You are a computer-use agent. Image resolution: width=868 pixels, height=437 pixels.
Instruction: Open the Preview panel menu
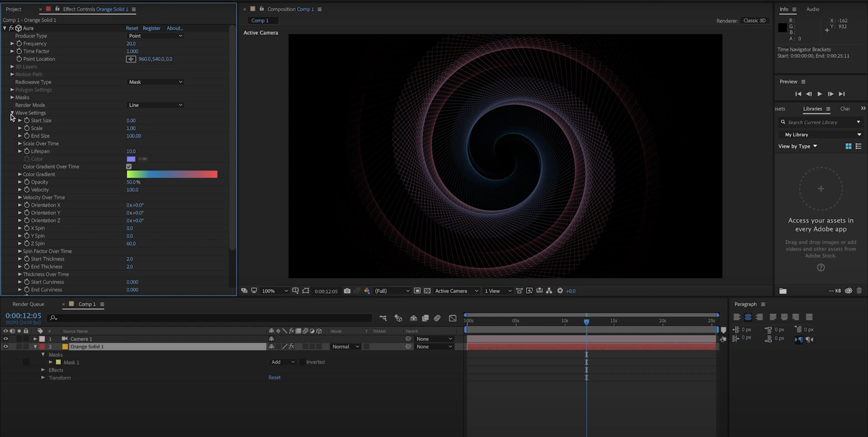click(803, 82)
